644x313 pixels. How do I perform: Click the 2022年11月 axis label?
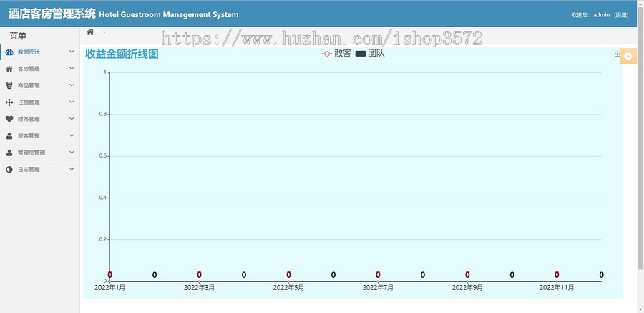tap(557, 288)
